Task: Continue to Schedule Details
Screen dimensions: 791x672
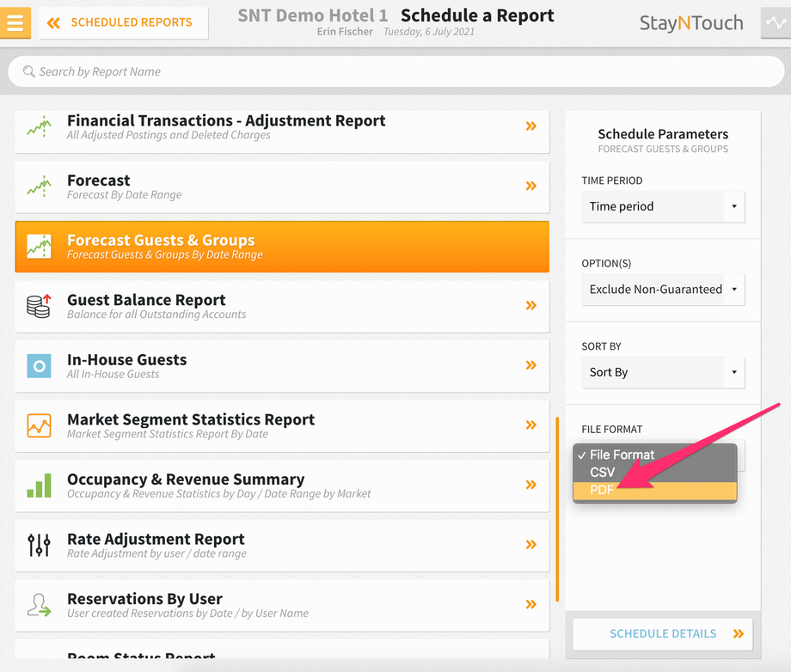Action: tap(663, 634)
